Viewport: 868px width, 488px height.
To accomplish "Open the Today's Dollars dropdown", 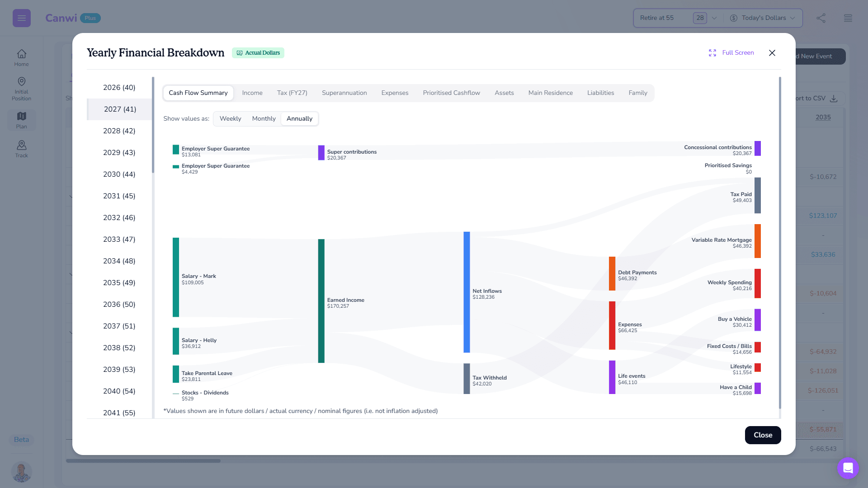I will [763, 18].
